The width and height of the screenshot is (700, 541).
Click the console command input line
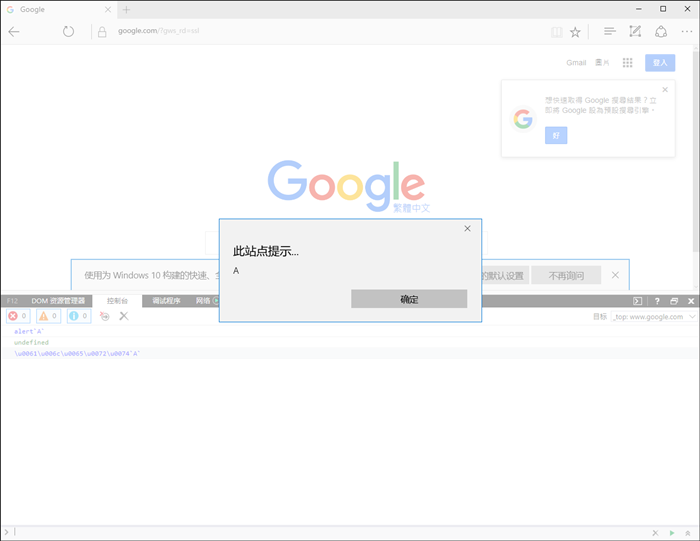(x=330, y=532)
